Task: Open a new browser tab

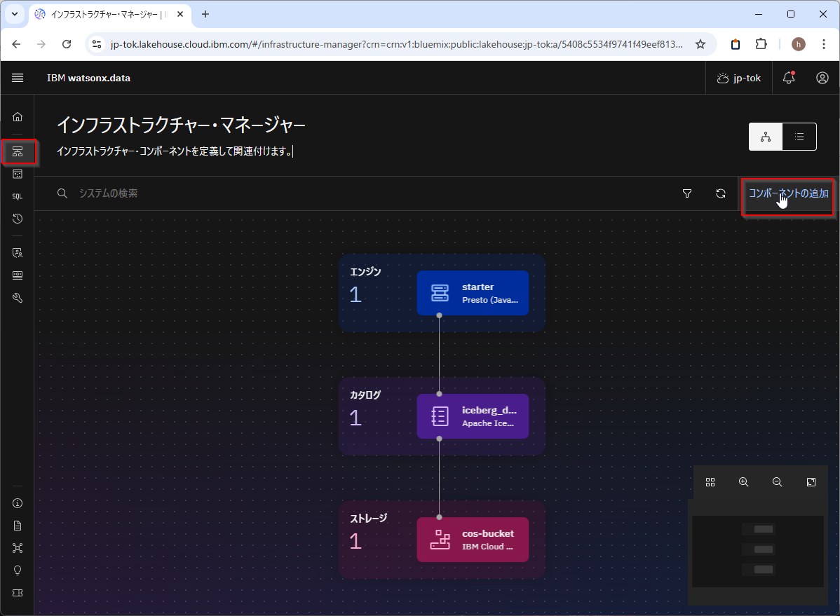Action: pyautogui.click(x=205, y=15)
